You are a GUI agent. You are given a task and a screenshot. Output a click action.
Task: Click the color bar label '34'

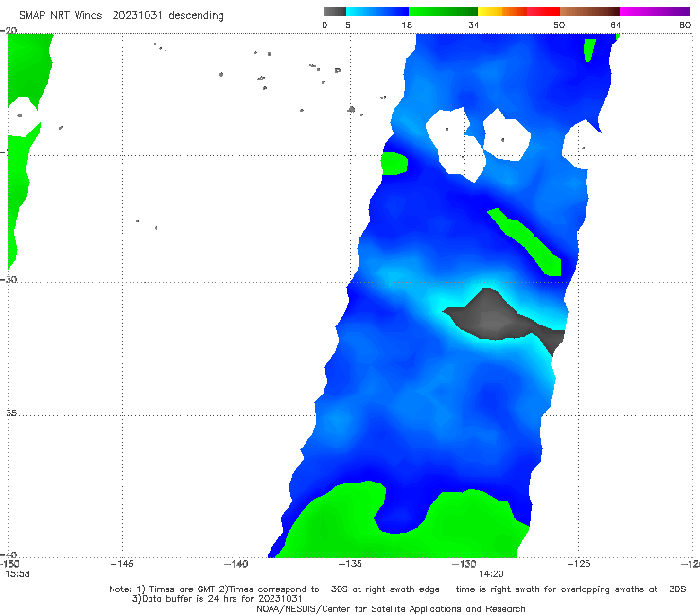(x=474, y=25)
